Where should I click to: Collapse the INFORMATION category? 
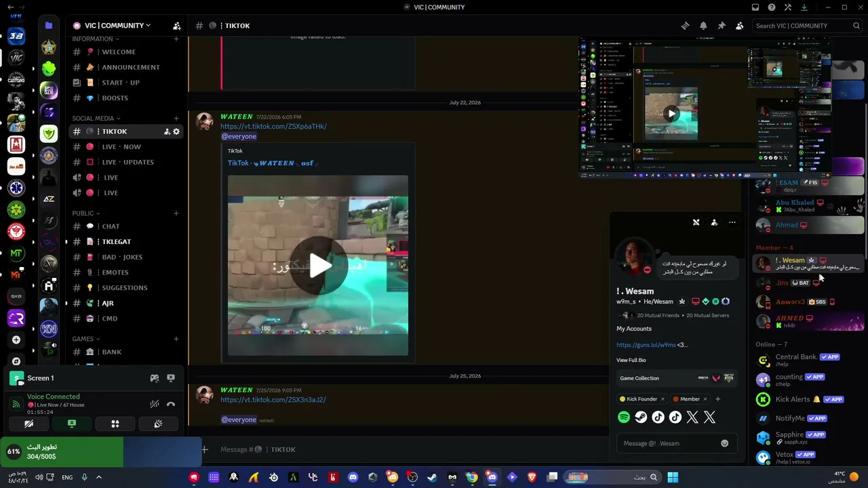(x=95, y=39)
